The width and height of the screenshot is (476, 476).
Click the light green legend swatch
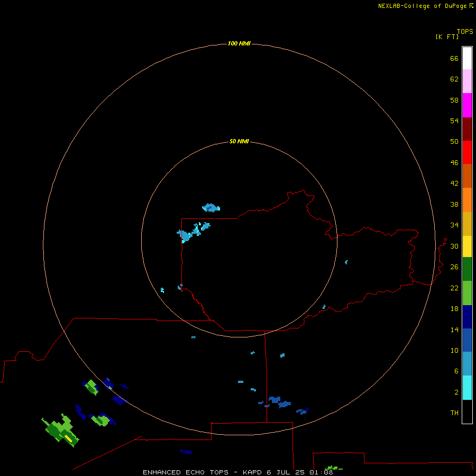pyautogui.click(x=467, y=293)
